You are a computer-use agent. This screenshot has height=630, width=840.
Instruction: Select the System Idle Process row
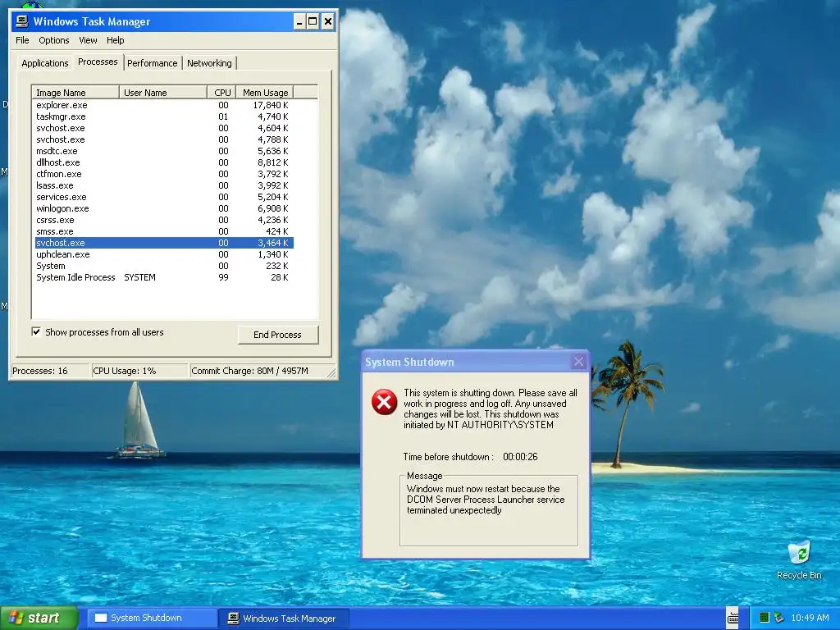[x=163, y=277]
